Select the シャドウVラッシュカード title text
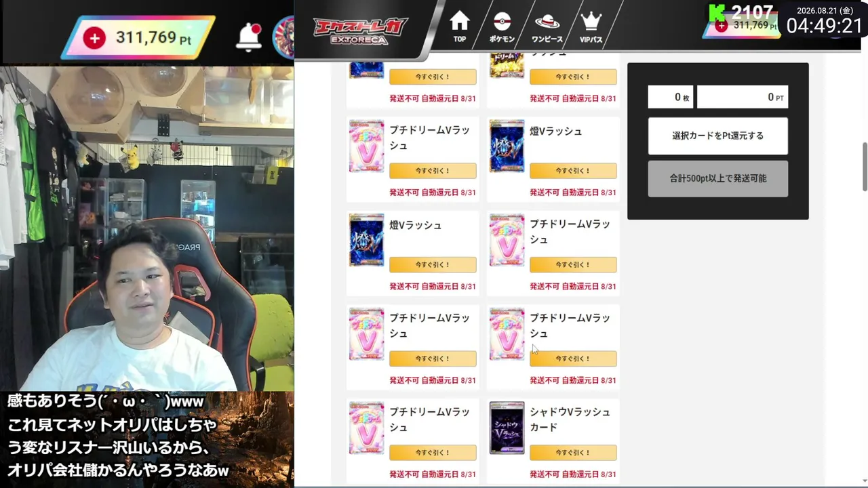The width and height of the screenshot is (868, 488). tap(570, 420)
